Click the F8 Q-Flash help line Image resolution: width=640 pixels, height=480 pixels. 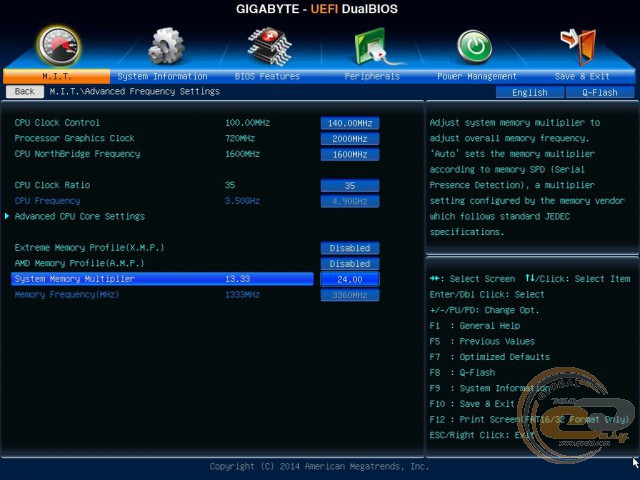462,372
